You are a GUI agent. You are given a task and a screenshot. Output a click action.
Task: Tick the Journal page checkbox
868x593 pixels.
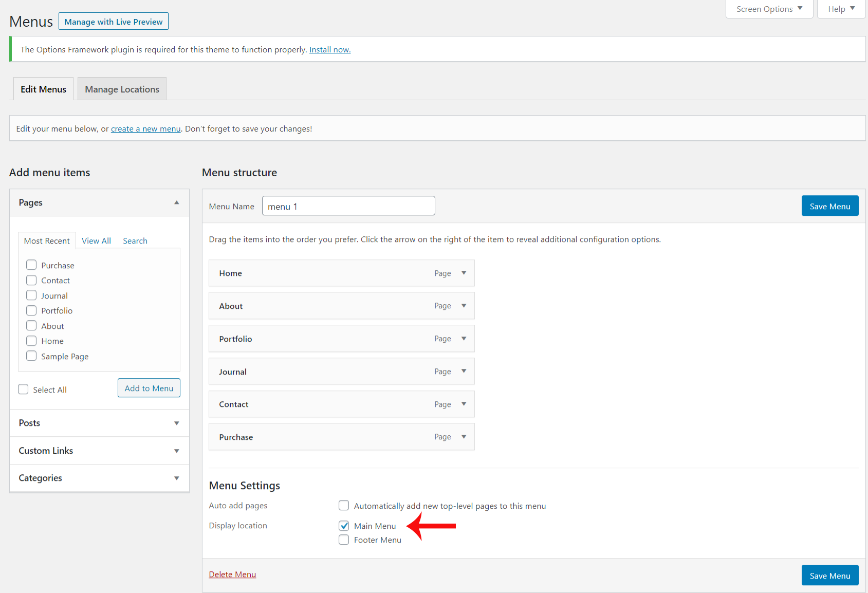(x=31, y=295)
